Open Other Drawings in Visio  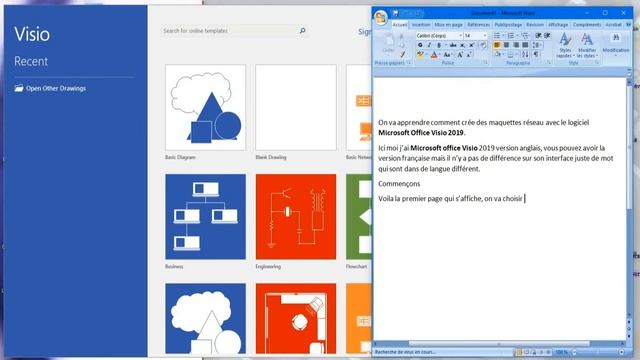tap(50, 88)
